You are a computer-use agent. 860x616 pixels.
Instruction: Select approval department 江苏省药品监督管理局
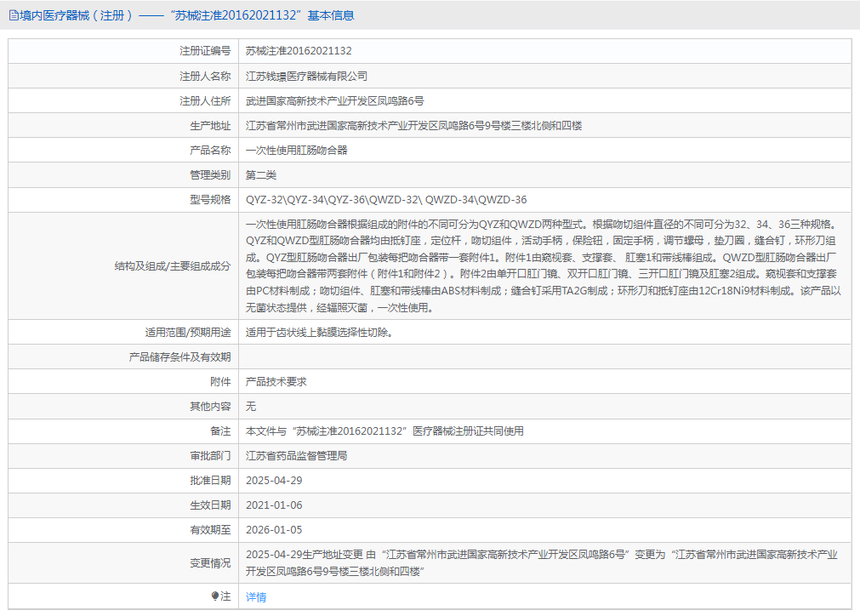[296, 456]
